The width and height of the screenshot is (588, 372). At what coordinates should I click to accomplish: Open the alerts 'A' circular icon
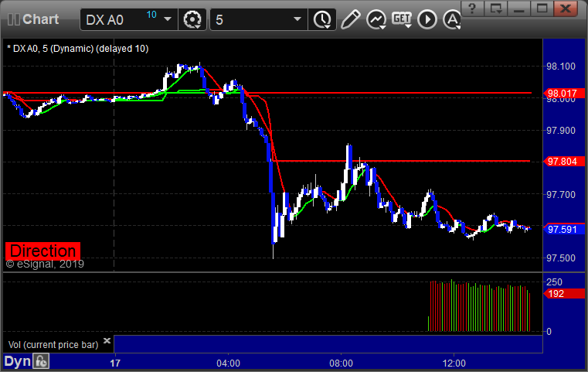[452, 19]
